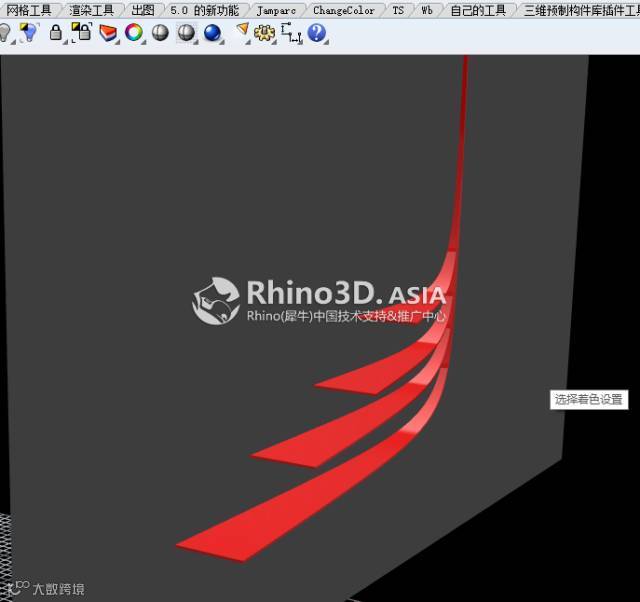Open the 5.0 的新功能 tab
640x602 pixels.
(204, 10)
